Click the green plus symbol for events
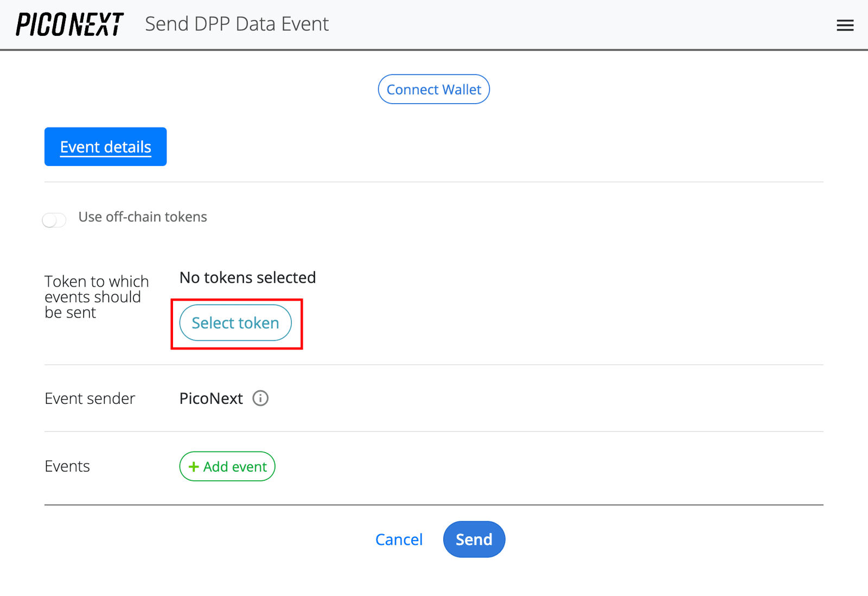868x596 pixels. tap(194, 466)
